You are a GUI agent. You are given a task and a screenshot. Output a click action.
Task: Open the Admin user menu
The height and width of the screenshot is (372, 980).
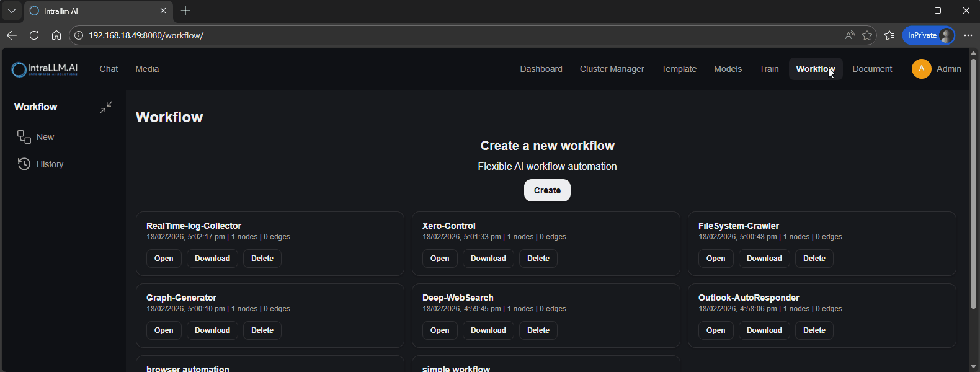(937, 69)
